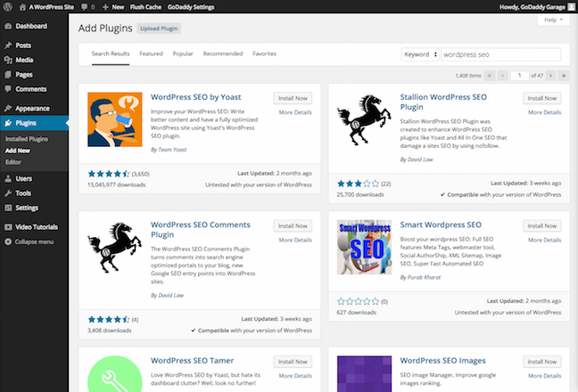The height and width of the screenshot is (392, 578).
Task: Go to previous results page
Action: [x=502, y=76]
